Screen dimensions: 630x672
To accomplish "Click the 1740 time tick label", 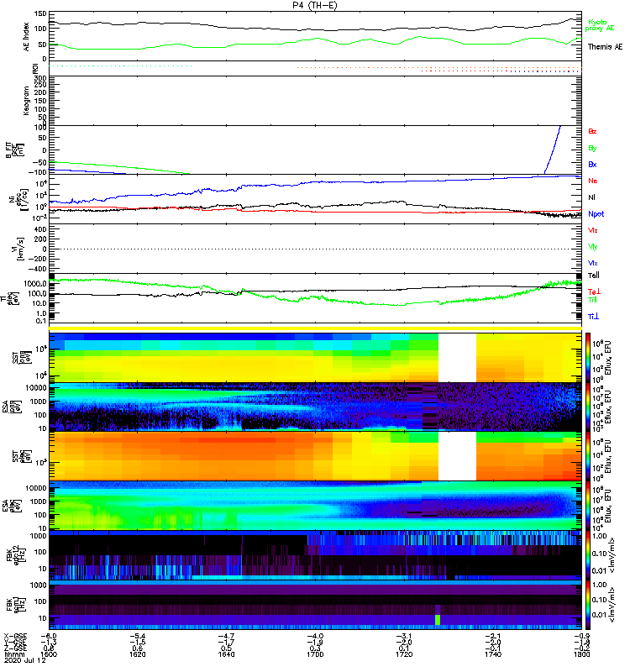I will tap(492, 654).
